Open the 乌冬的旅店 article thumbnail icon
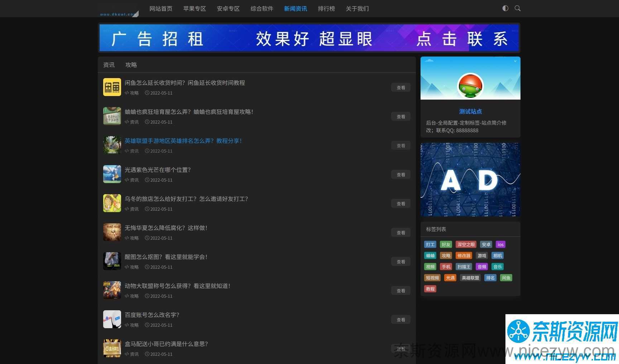 112,203
